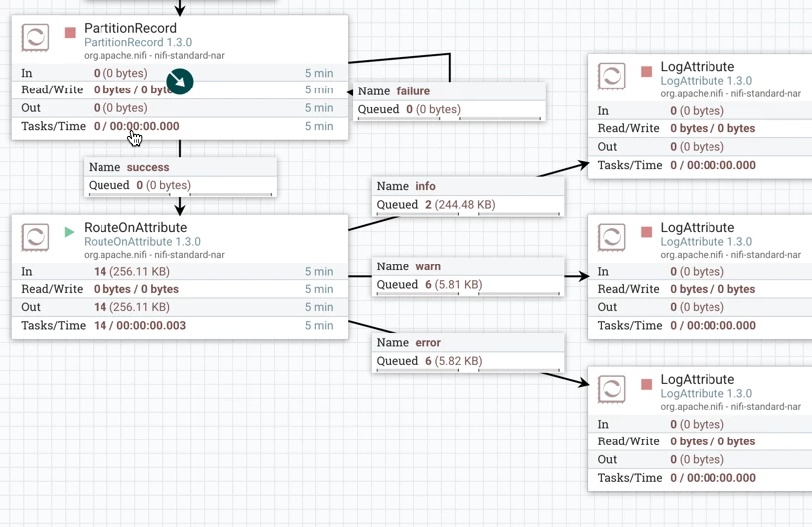Click the 'RouteOnAttribute 1.3.0' type label
This screenshot has height=527, width=812.
pos(142,242)
